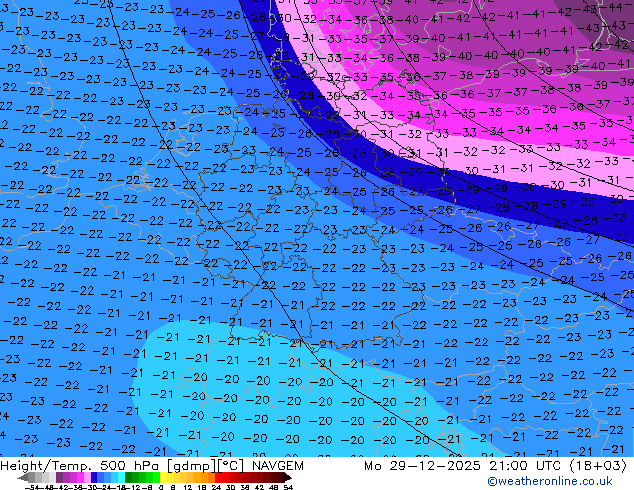Click the "500 hPa" level label
Viewport: 634px width, 490px height.
[128, 466]
